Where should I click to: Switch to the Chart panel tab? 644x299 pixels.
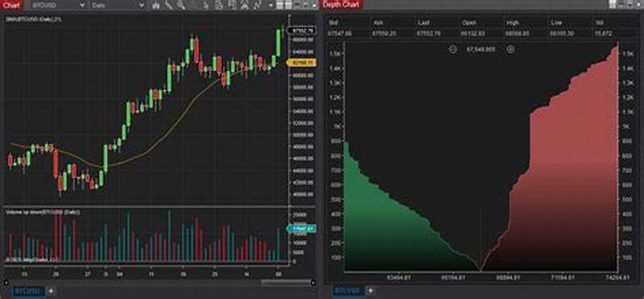(10, 5)
